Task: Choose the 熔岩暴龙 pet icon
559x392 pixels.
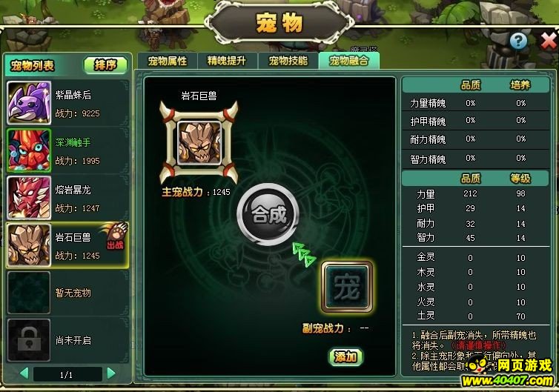Action: pos(29,198)
